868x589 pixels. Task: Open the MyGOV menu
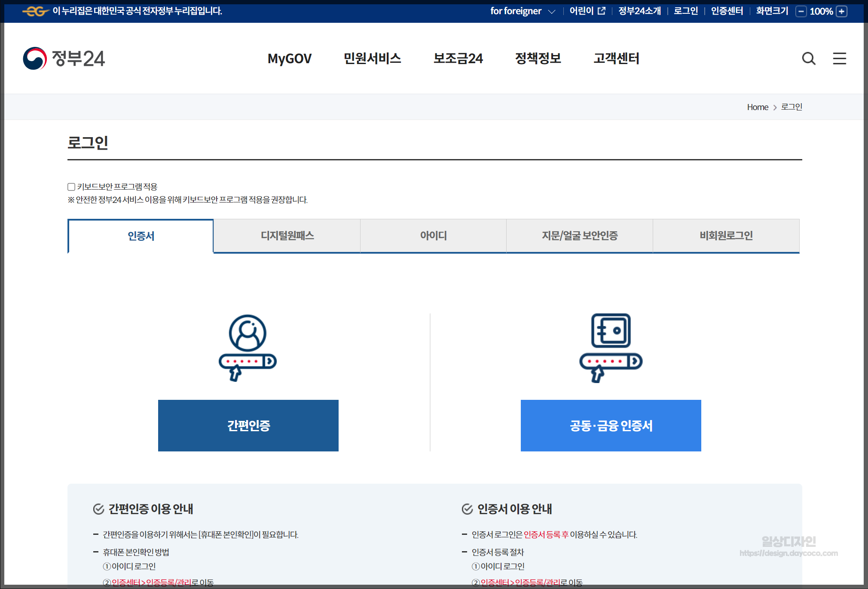[289, 58]
